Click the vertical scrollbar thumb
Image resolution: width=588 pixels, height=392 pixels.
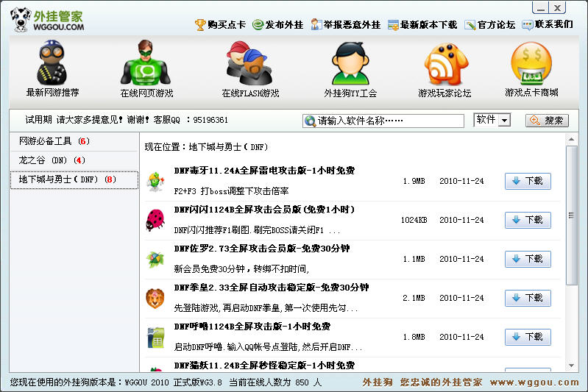[x=571, y=215]
